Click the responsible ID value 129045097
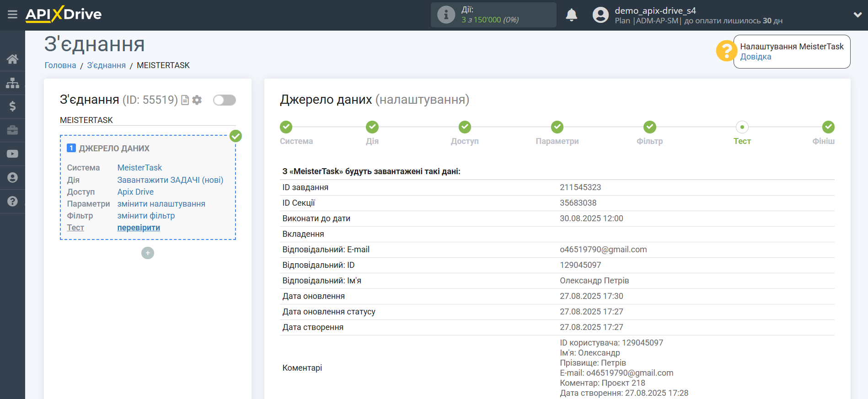868x399 pixels. coord(580,265)
